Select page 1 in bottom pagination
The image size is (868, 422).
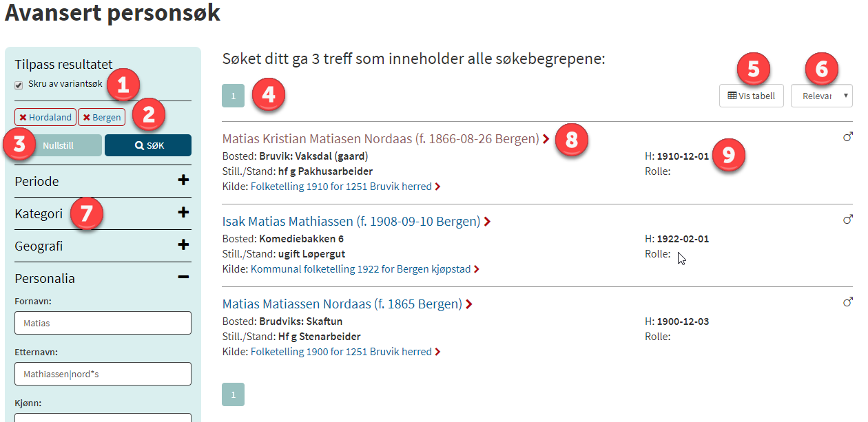[233, 394]
